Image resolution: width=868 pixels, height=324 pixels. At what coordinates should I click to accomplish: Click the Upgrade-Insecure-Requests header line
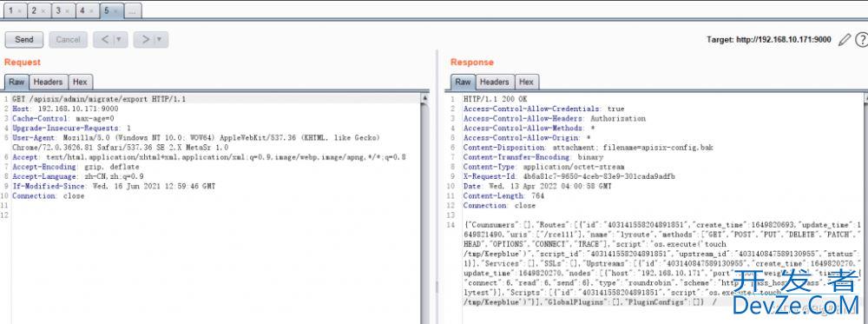pos(71,128)
